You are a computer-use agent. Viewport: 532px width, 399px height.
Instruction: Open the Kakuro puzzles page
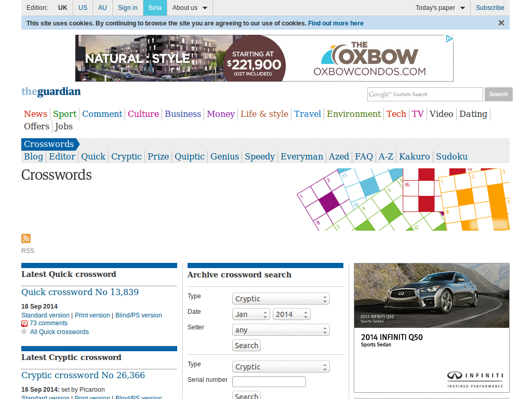click(x=415, y=157)
